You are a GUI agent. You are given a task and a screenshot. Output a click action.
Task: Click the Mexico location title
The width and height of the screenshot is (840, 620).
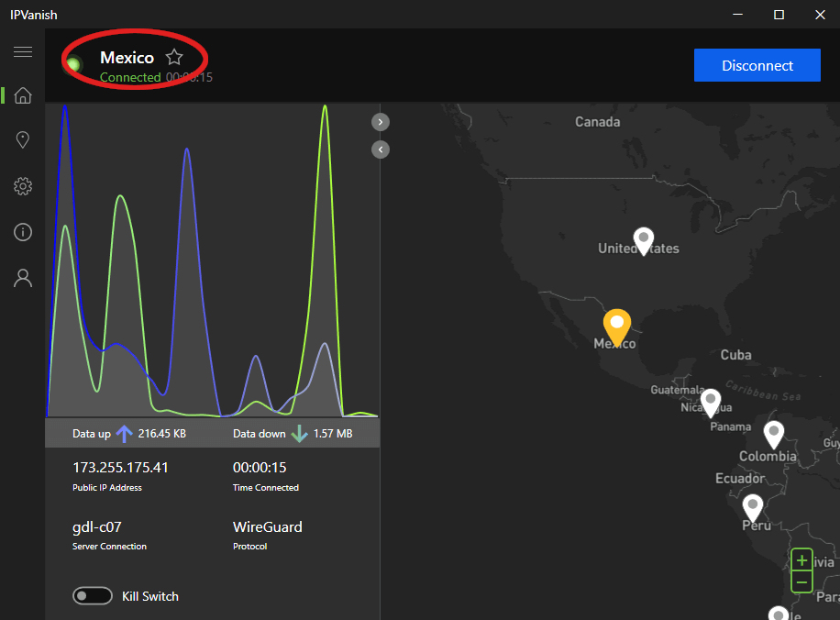point(127,58)
